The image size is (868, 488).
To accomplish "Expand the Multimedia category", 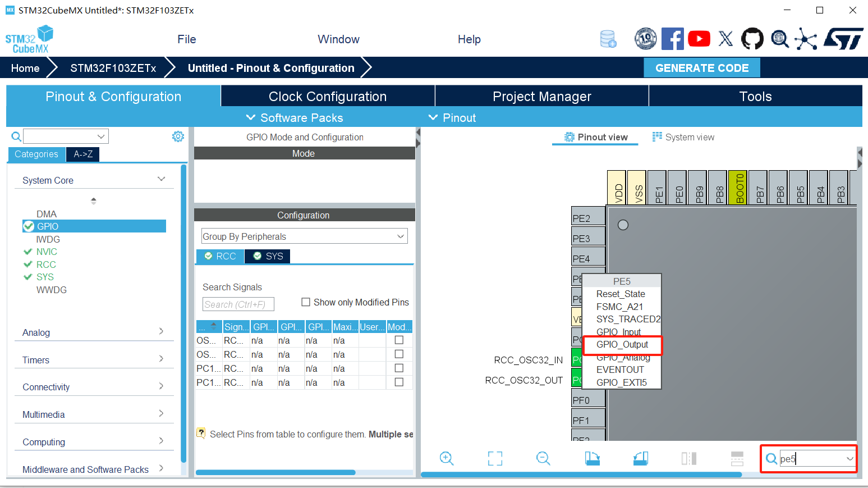I will click(161, 413).
